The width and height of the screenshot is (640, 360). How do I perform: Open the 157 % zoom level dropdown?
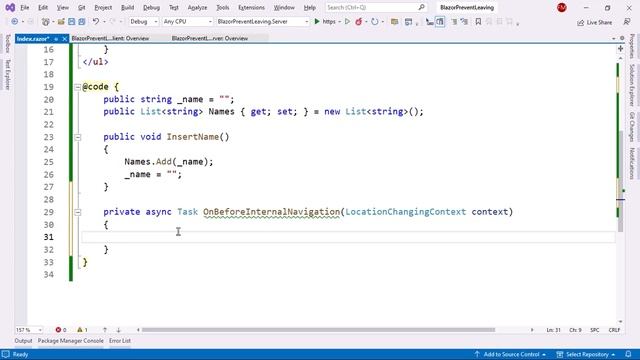29,330
